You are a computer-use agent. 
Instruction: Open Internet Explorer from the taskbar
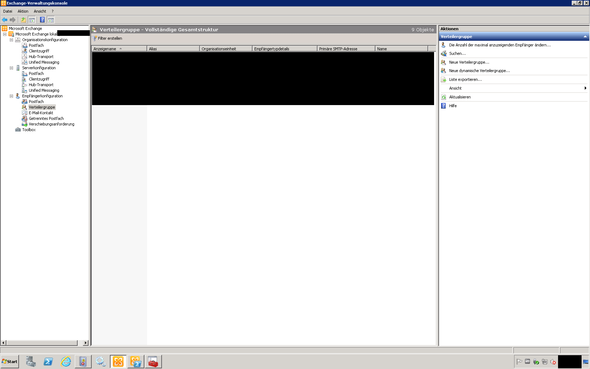coord(66,362)
